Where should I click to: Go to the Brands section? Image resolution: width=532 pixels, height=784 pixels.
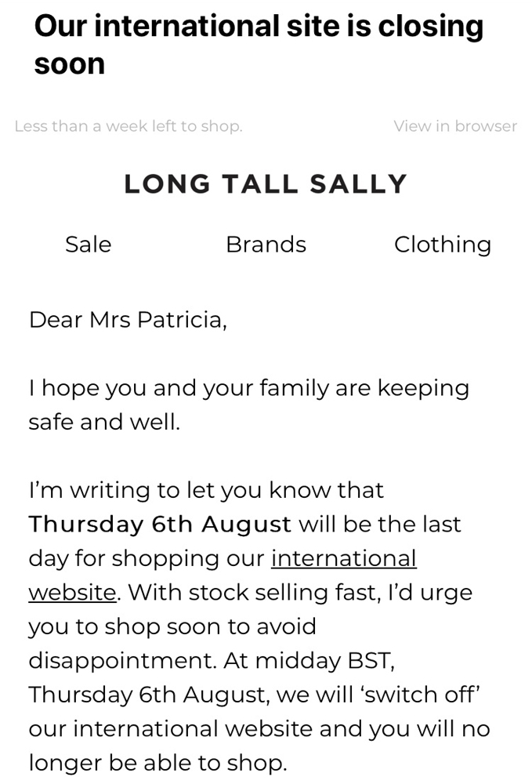(266, 245)
